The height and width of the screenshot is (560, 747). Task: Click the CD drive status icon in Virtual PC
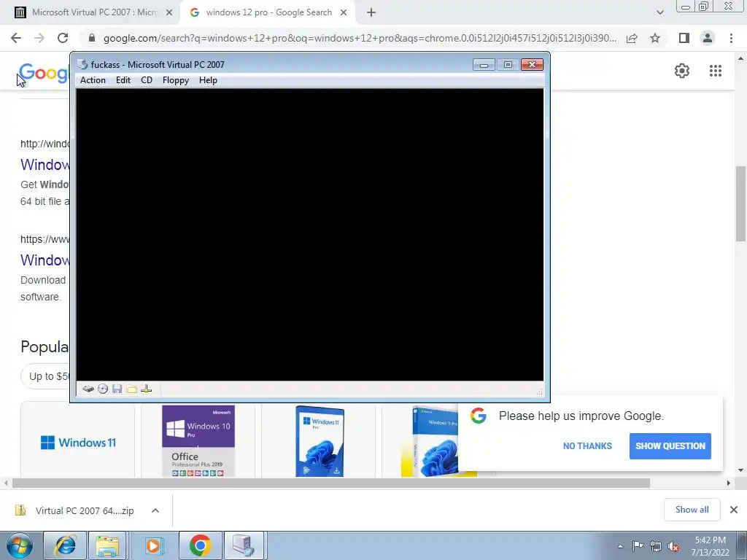click(x=103, y=389)
